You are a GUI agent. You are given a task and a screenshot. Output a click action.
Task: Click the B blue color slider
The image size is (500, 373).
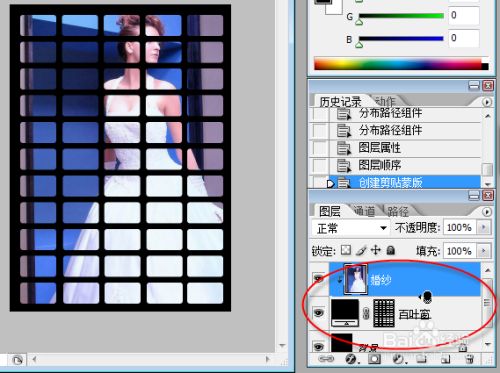[x=401, y=39]
